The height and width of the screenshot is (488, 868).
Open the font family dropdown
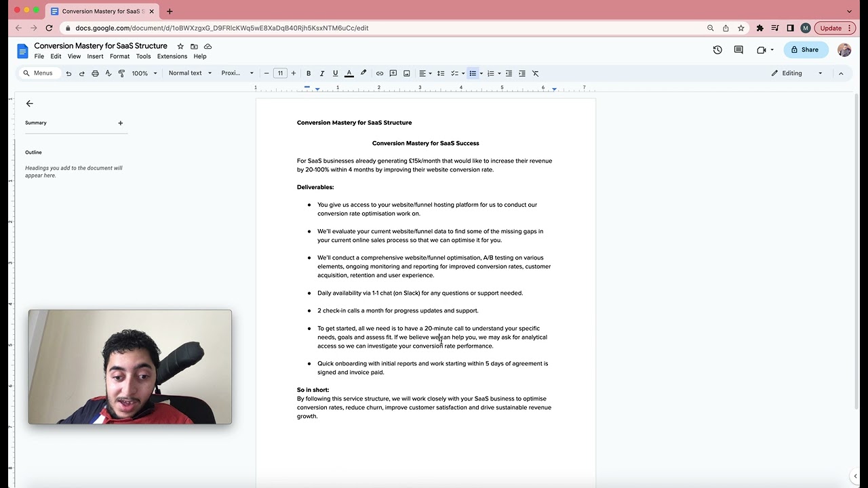point(237,73)
